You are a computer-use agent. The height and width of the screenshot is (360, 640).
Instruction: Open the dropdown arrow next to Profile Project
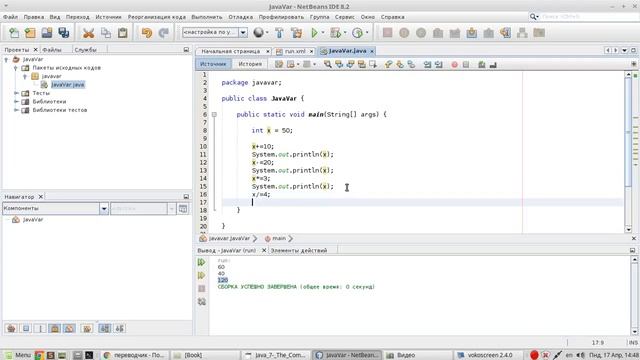(367, 33)
